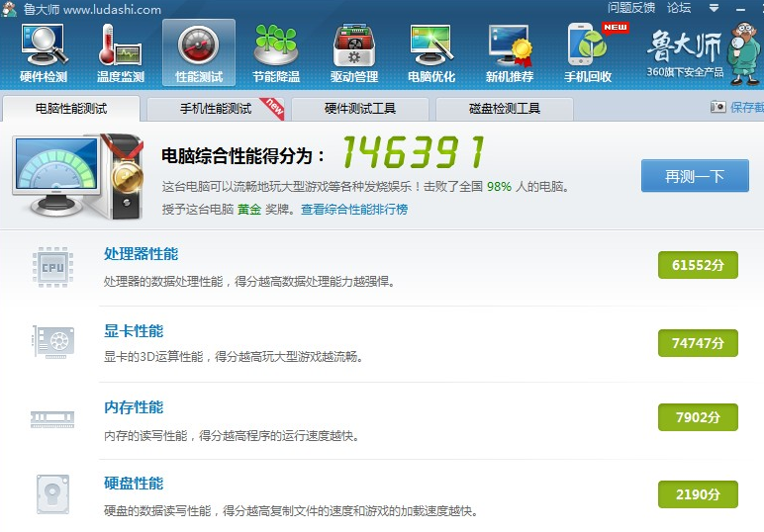
Task: Click the memory stick icon
Action: coord(52,419)
